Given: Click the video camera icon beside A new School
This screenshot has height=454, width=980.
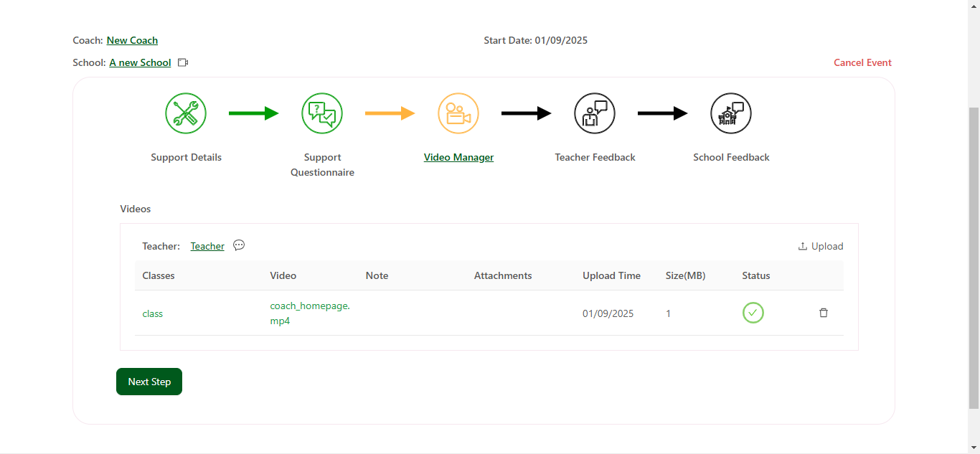Looking at the screenshot, I should (x=183, y=62).
